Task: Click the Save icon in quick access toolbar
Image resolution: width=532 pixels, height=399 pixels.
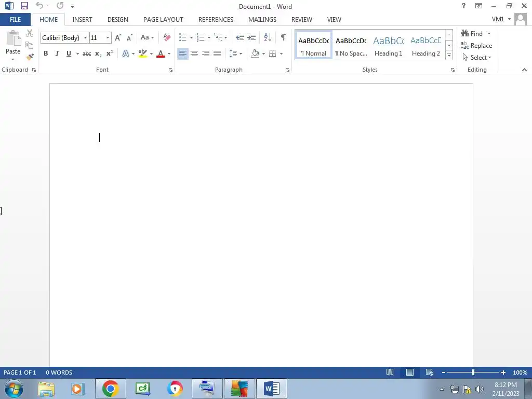Action: pyautogui.click(x=24, y=6)
